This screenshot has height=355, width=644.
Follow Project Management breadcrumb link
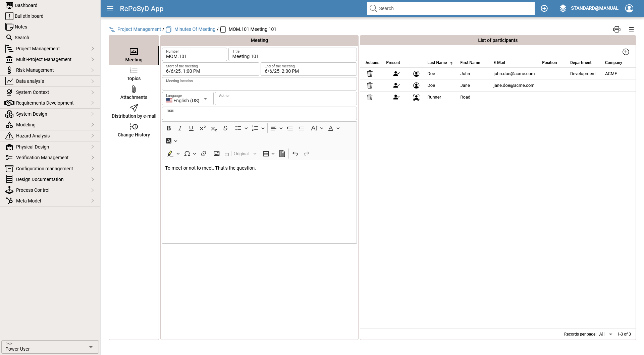139,29
